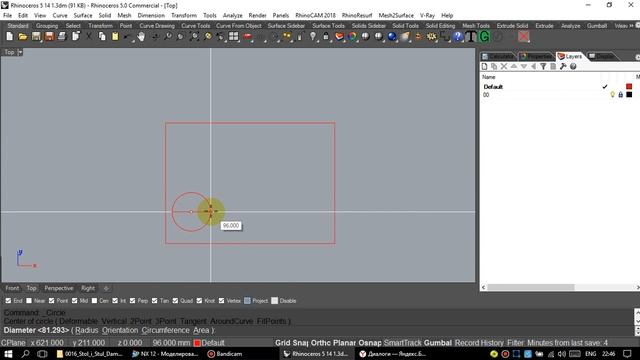Open the Curve menu
Image resolution: width=640 pixels, height=360 pixels.
pyautogui.click(x=60, y=16)
